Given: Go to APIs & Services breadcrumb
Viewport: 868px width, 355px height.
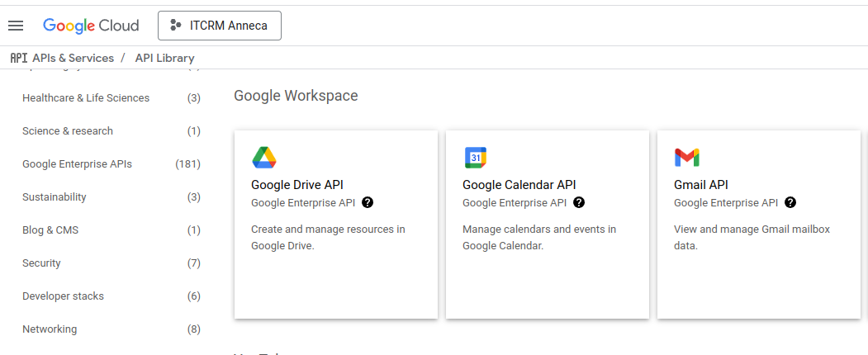Looking at the screenshot, I should [73, 58].
